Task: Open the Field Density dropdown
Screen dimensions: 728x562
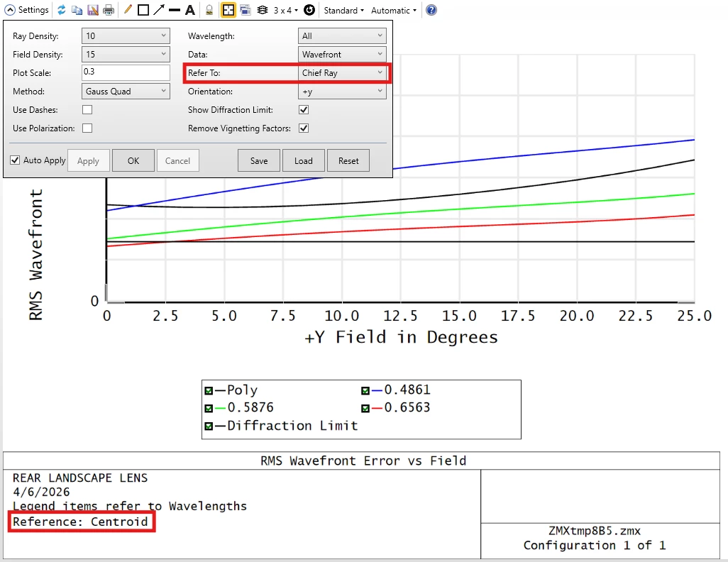Action: click(126, 55)
